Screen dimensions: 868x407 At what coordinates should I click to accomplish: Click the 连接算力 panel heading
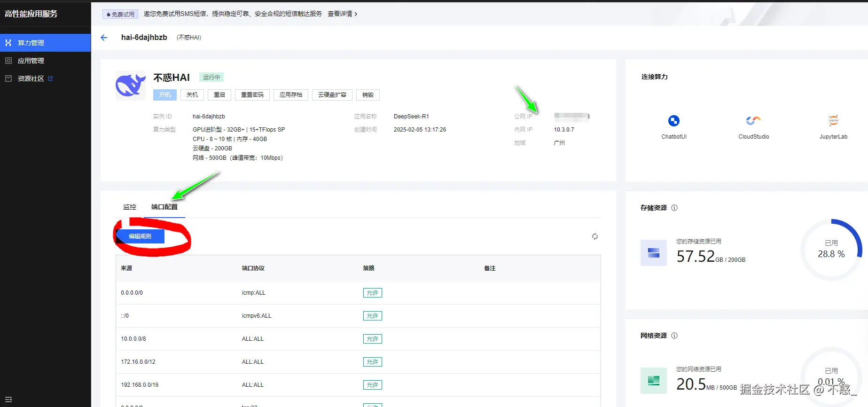pyautogui.click(x=655, y=77)
